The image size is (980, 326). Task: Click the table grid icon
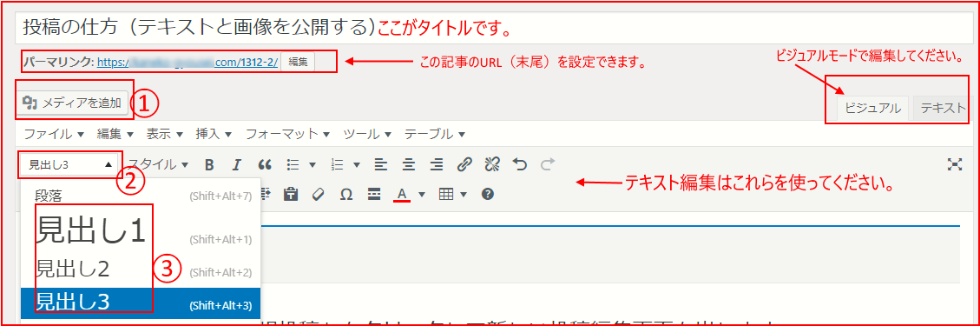click(445, 195)
